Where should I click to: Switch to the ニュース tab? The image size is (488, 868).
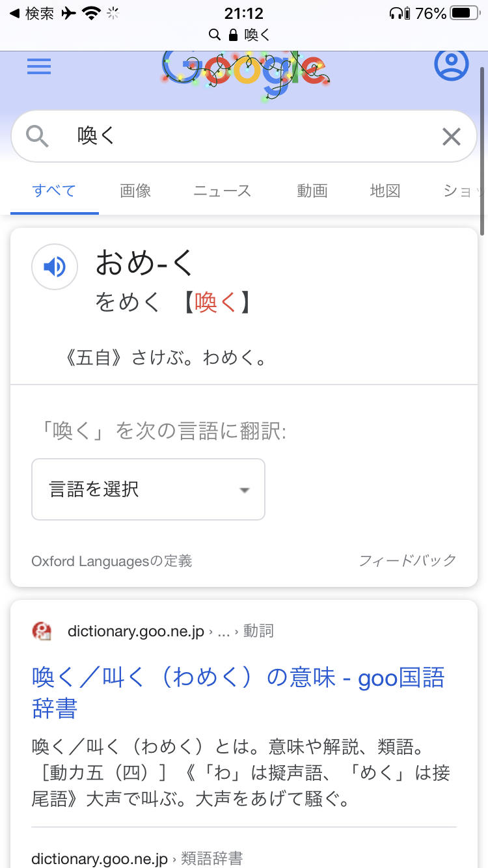pyautogui.click(x=222, y=191)
